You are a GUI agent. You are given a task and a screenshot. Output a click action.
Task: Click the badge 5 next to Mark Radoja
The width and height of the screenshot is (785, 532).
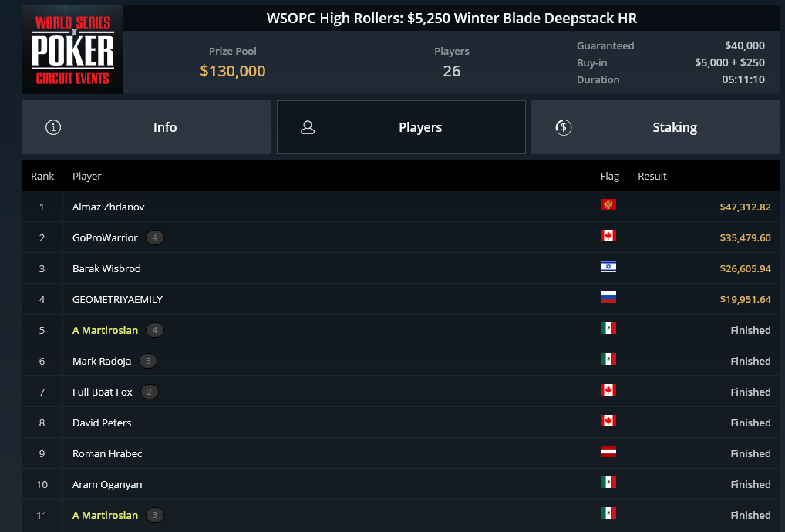[x=148, y=361]
